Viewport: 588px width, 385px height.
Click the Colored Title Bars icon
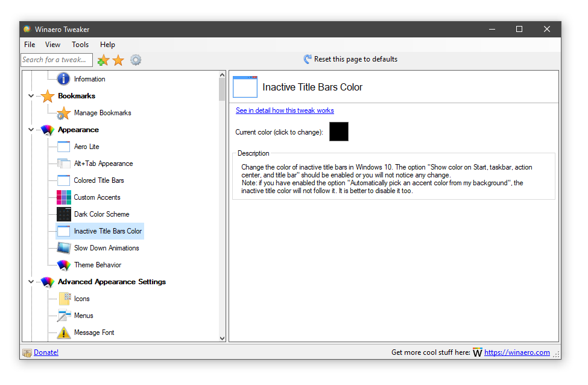point(63,180)
